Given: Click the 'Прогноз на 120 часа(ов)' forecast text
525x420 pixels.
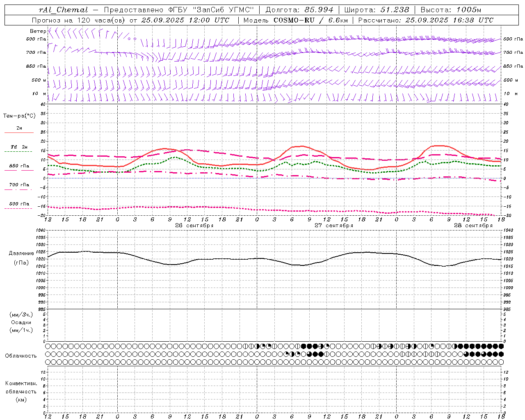Looking at the screenshot, I should [x=79, y=20].
